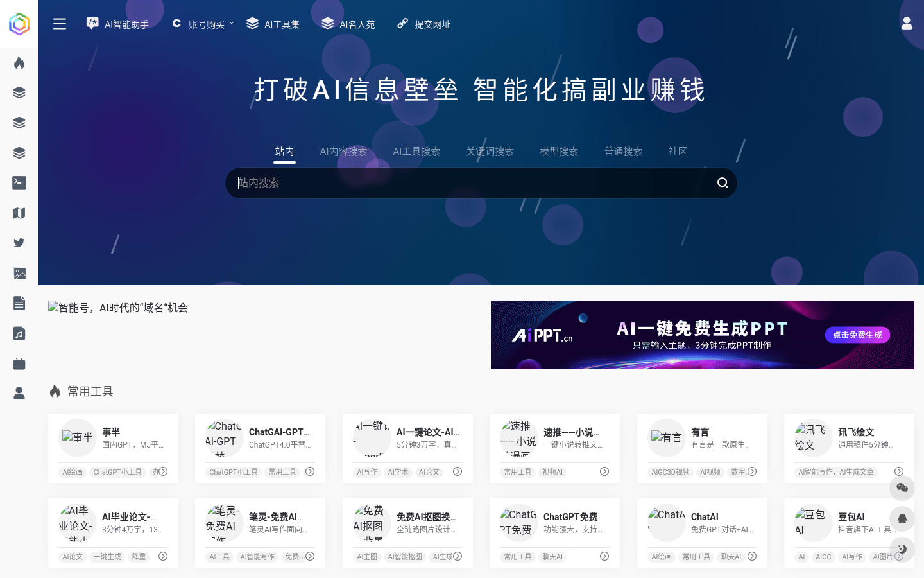This screenshot has height=578, width=924.
Task: Click the image gallery sidebar icon
Action: [x=19, y=273]
